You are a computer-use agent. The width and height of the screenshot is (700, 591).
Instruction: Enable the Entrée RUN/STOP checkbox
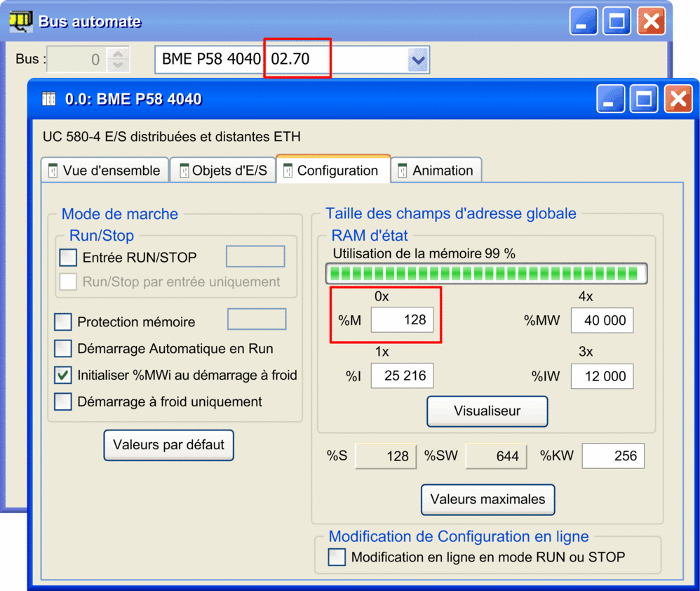[68, 258]
